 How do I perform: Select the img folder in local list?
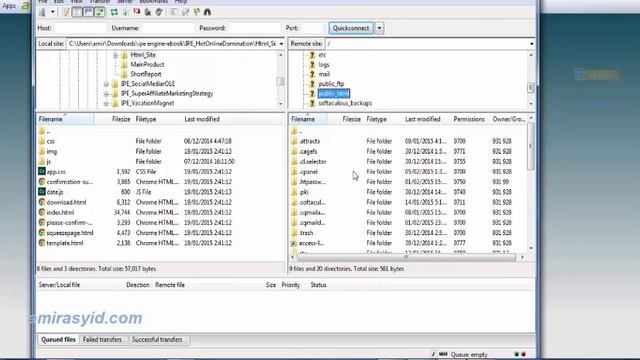[52, 151]
